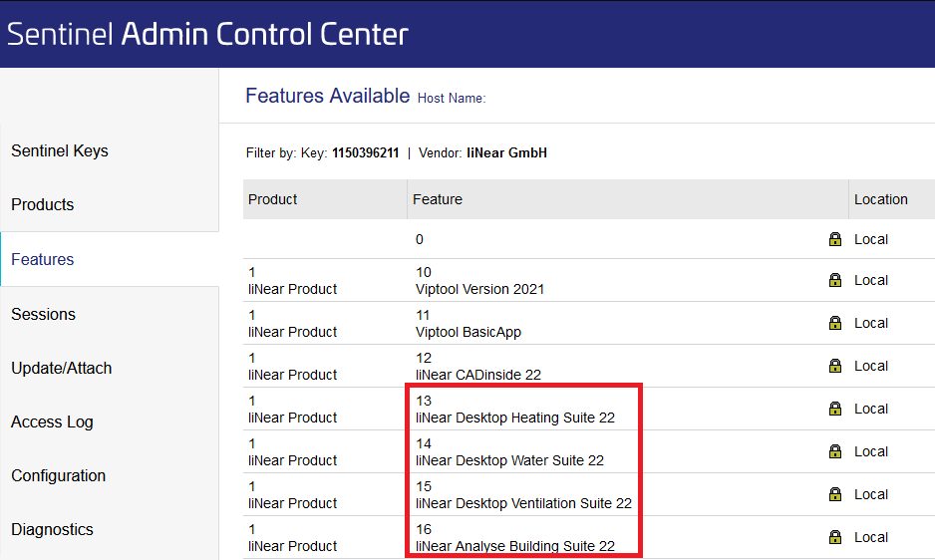The width and height of the screenshot is (935, 560).
Task: Click lock icon for Desktop Water Suite 22
Action: (835, 451)
